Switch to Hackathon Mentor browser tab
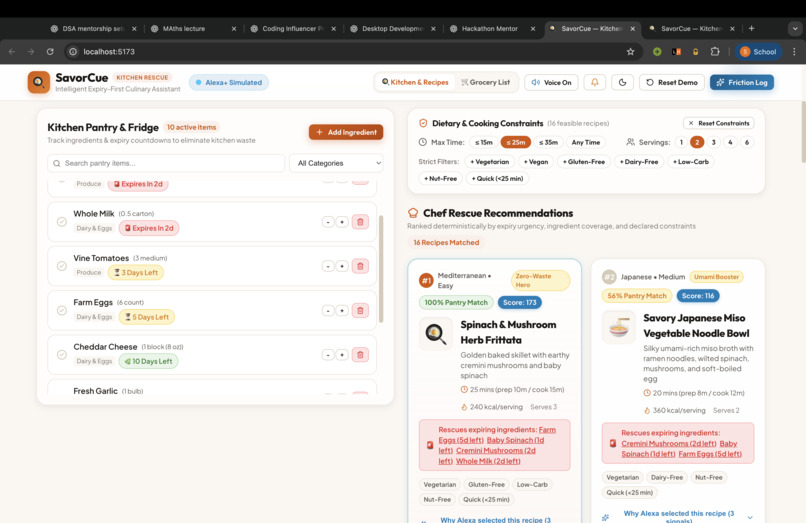Viewport: 806px width, 523px height. tap(489, 29)
